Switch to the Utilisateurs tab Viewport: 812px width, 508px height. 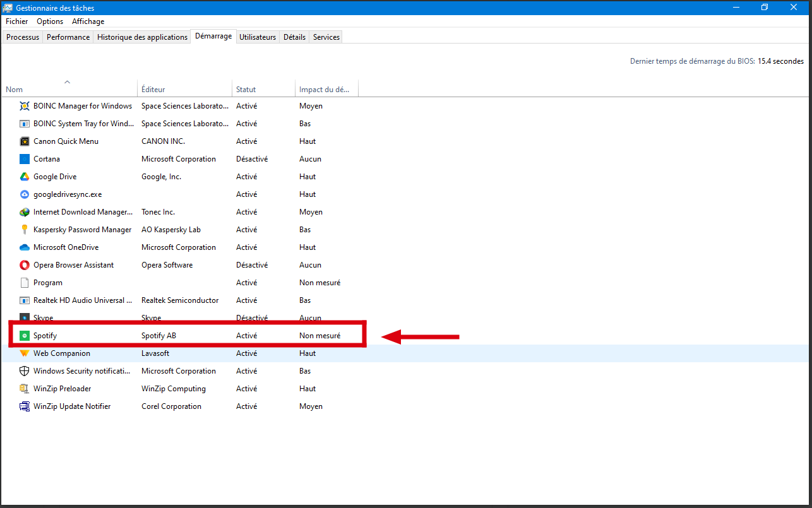[x=258, y=37]
